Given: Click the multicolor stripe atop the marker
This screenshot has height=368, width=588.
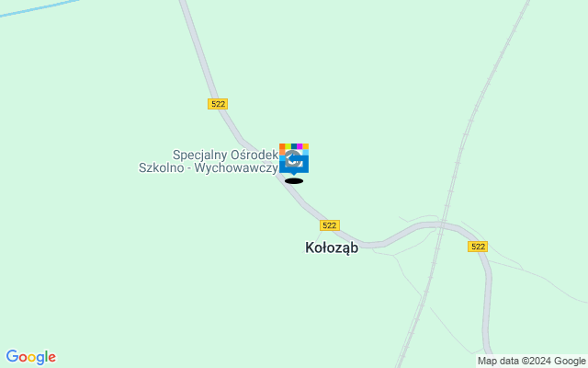Looking at the screenshot, I should pos(294,146).
